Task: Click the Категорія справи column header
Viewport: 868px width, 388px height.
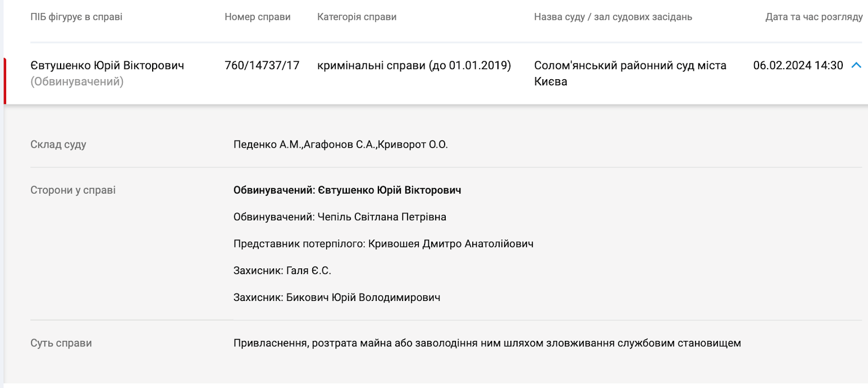Action: pos(357,17)
